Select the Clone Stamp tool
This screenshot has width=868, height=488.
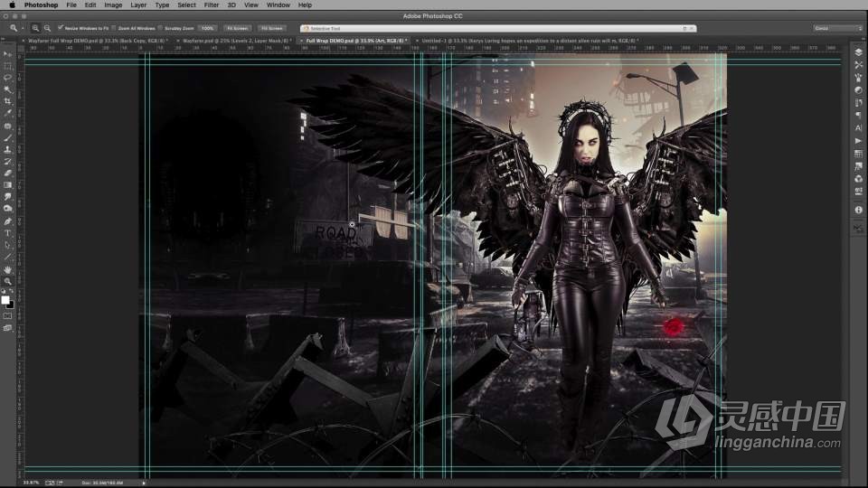pyautogui.click(x=8, y=149)
